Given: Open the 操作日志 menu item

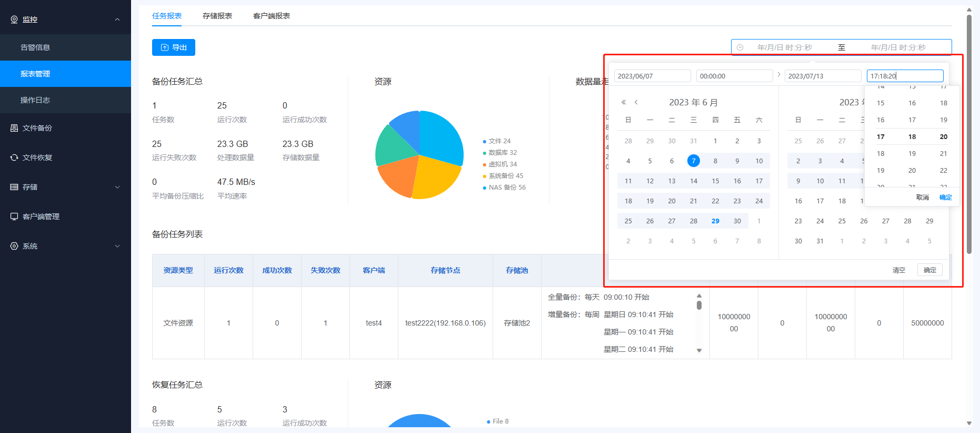Looking at the screenshot, I should [35, 100].
